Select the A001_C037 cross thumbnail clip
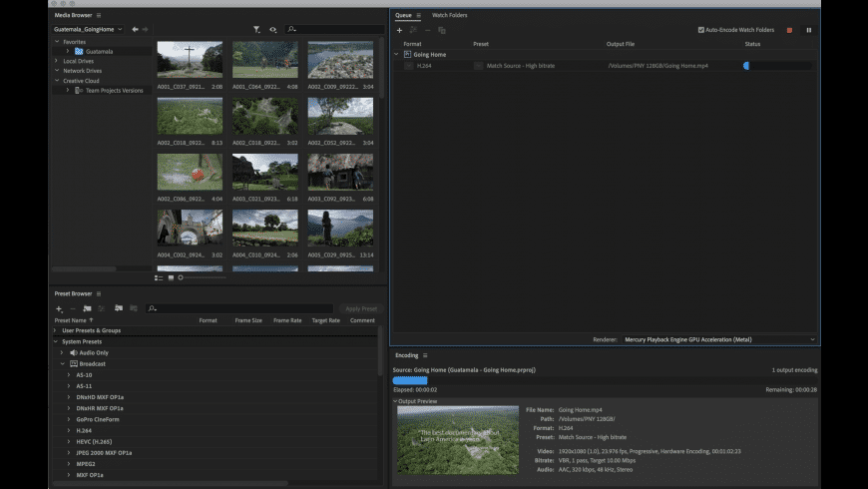The width and height of the screenshot is (868, 489). pyautogui.click(x=190, y=60)
